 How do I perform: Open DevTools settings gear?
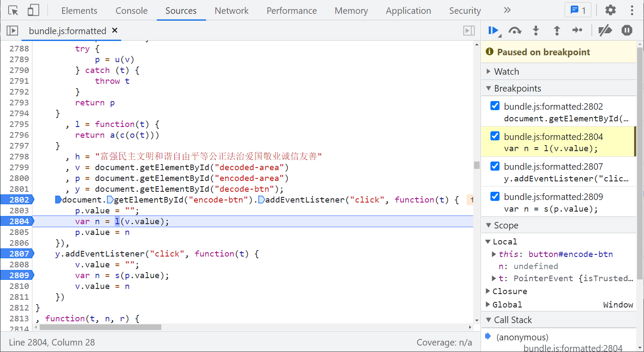click(x=610, y=10)
